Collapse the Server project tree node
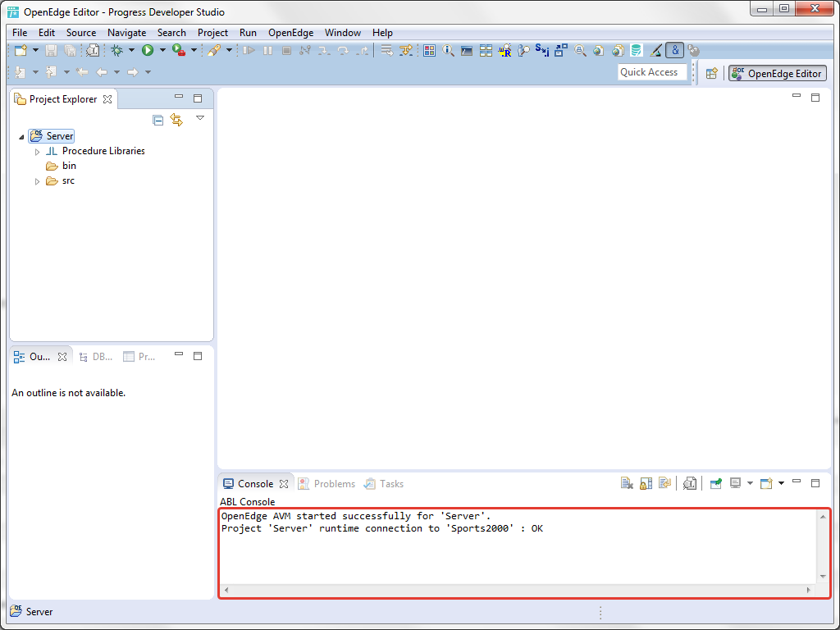 click(21, 137)
